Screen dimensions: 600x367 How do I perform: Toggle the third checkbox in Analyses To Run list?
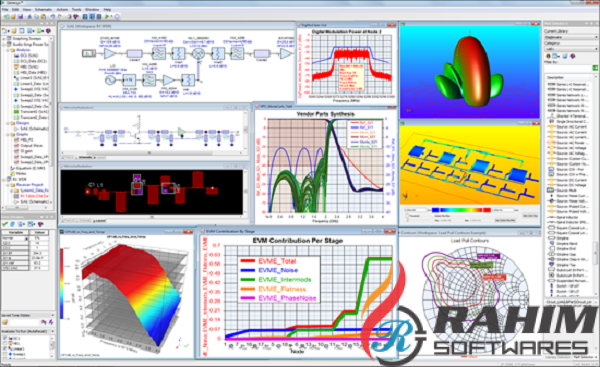click(x=5, y=349)
